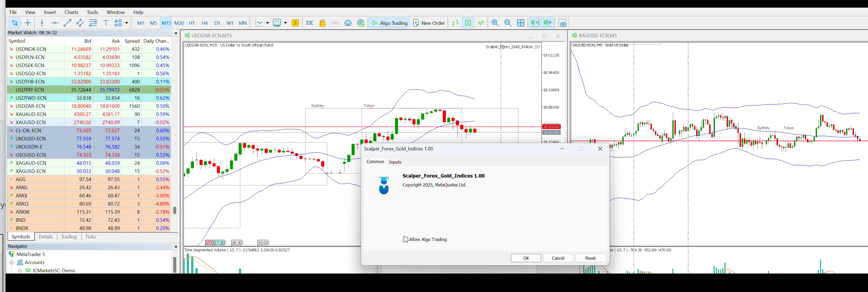Expand the indicators dropdown arrow
This screenshot has height=292, width=868.
(267, 23)
